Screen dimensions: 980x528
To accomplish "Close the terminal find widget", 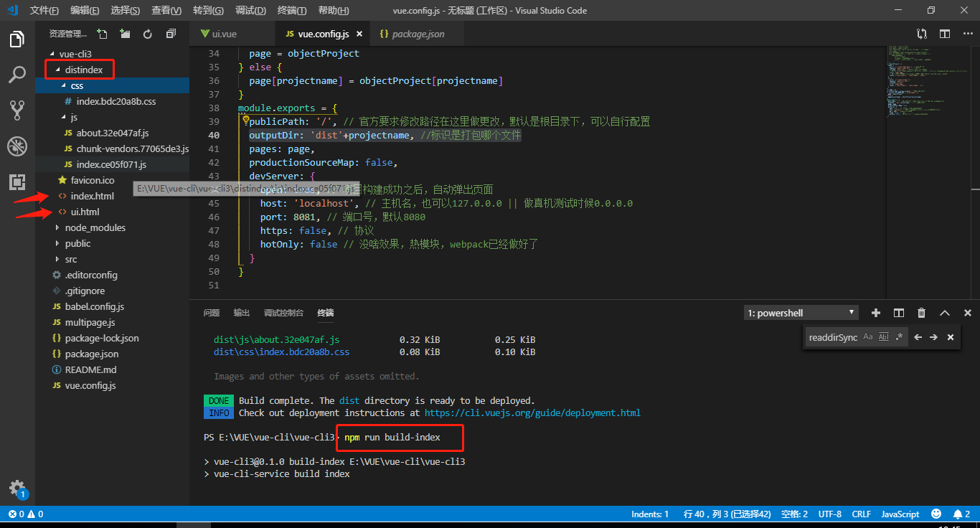I will click(x=951, y=337).
